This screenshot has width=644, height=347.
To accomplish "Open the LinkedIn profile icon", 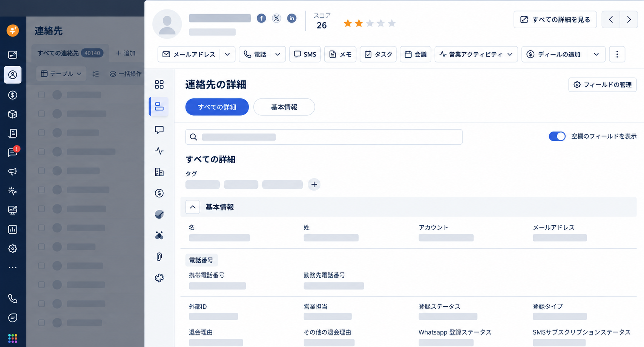I will click(x=291, y=18).
